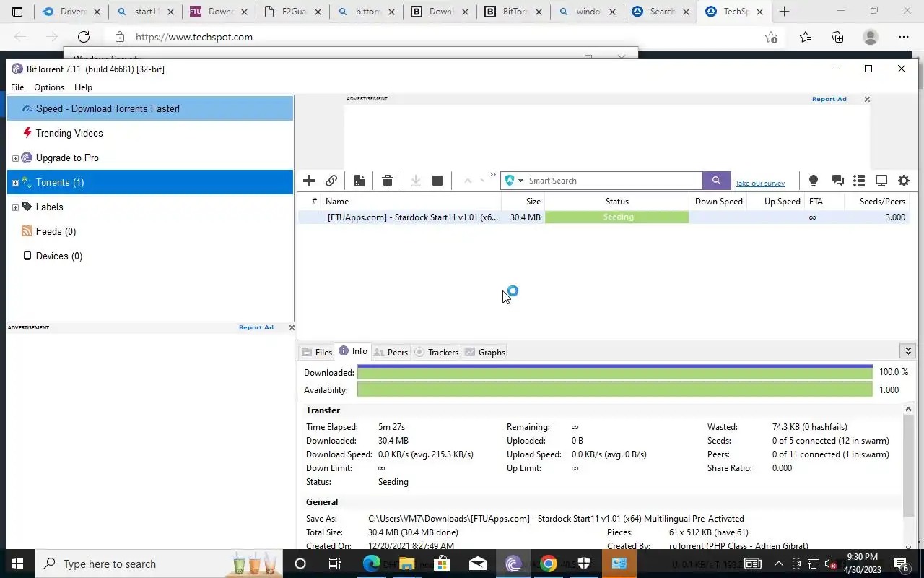The image size is (924, 578).
Task: Open Microsoft Store from taskbar
Action: (x=443, y=564)
